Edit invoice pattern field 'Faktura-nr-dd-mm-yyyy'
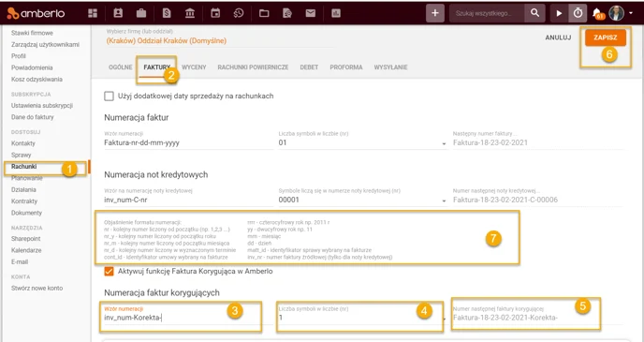The image size is (644, 342). point(188,142)
